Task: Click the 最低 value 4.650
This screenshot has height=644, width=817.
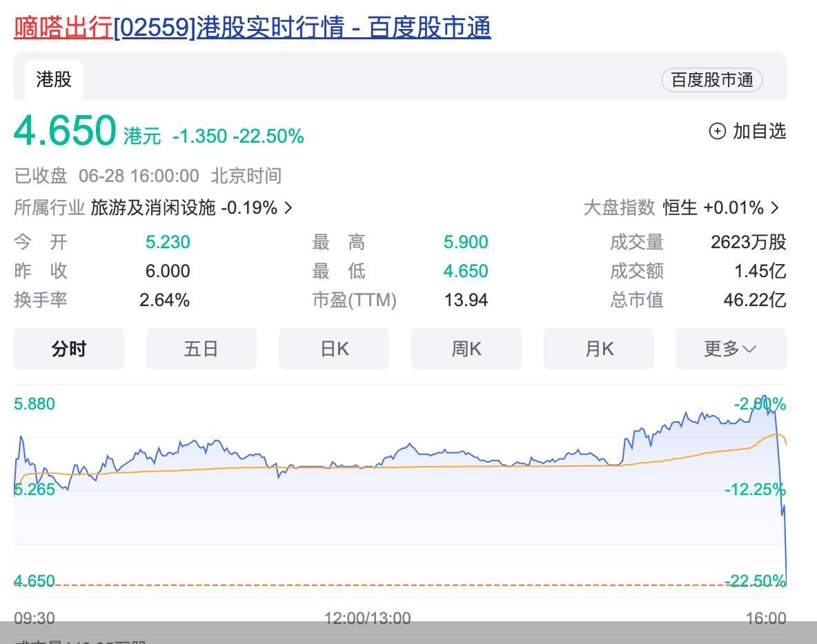Action: (x=466, y=271)
